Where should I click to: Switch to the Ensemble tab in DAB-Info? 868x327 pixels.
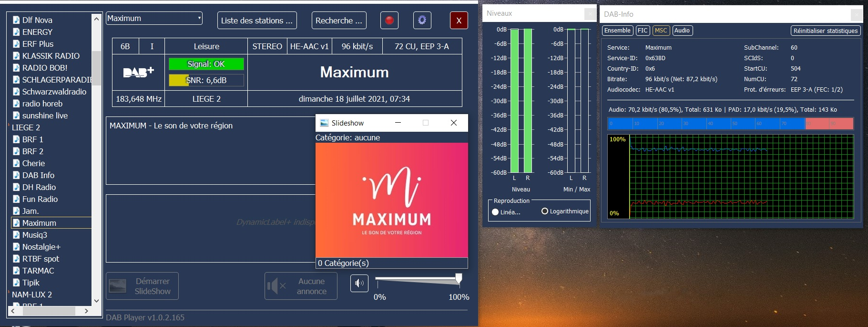tap(617, 31)
